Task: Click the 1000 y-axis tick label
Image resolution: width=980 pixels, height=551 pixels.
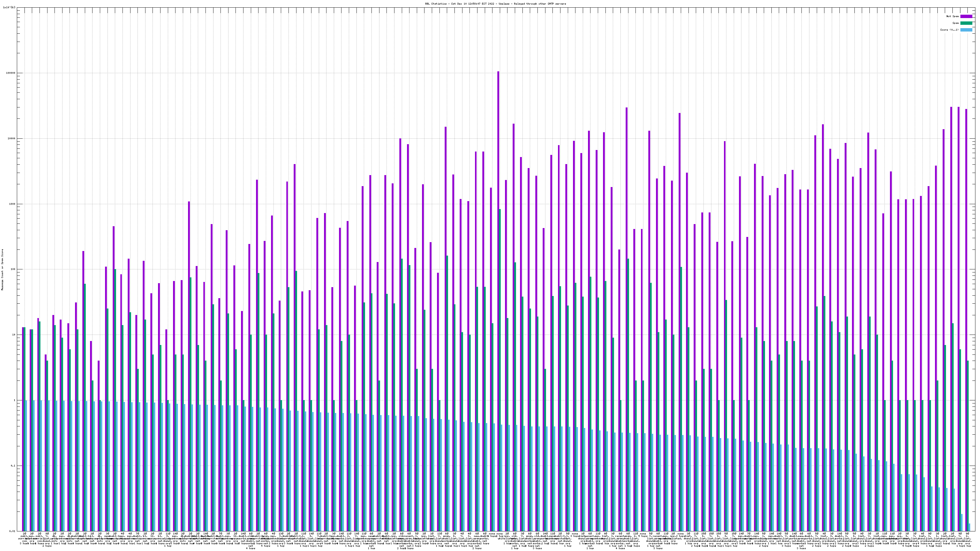Action: tap(12, 204)
